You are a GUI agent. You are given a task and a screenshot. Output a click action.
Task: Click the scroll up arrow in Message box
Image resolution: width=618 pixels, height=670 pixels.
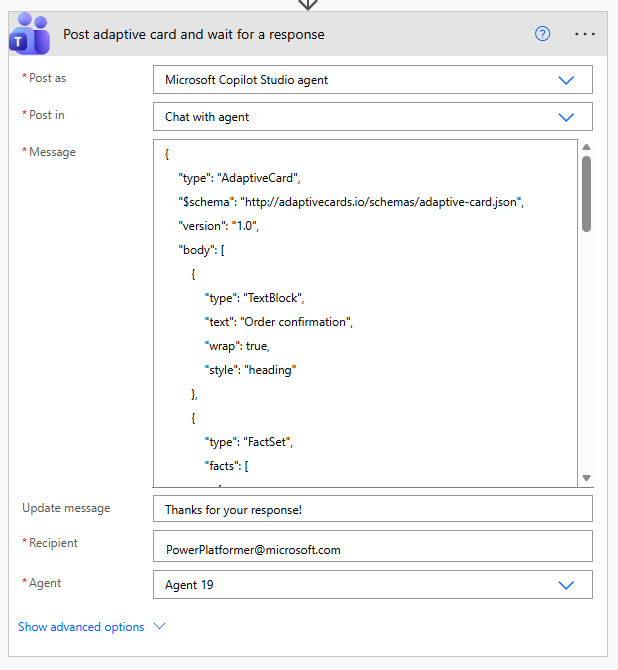[x=586, y=146]
